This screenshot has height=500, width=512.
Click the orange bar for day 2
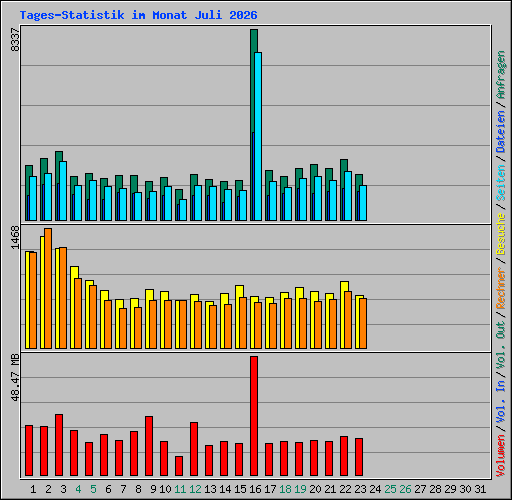tap(48, 289)
